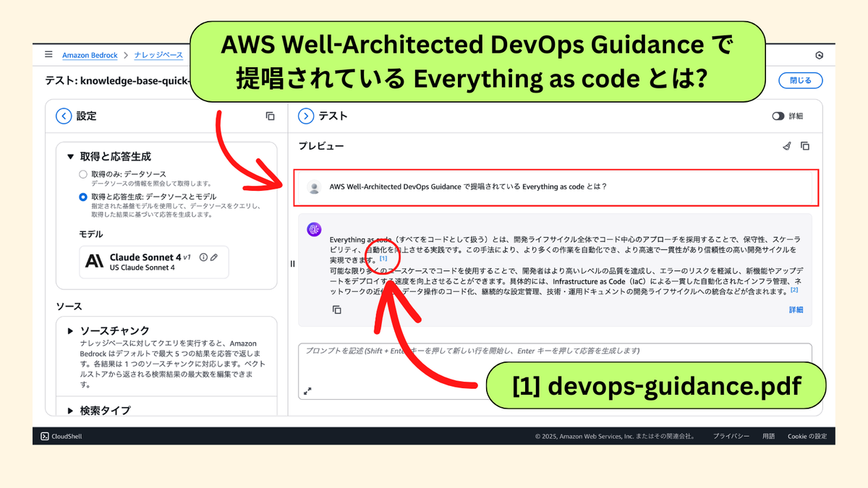Screen dimensions: 868x488
Task: Collapse the 取得と応答生成 section
Action: point(70,156)
